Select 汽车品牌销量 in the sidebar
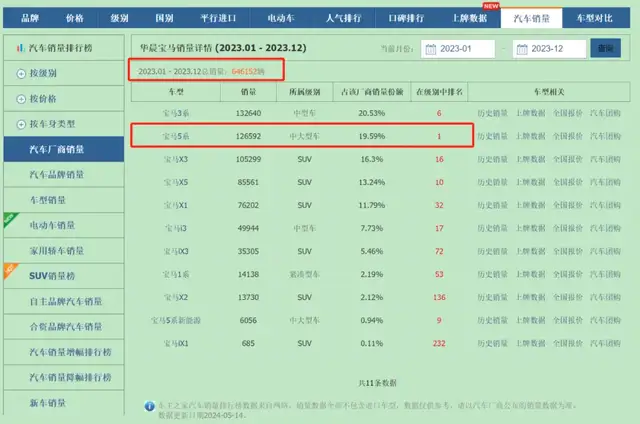640x424 pixels. pyautogui.click(x=57, y=175)
